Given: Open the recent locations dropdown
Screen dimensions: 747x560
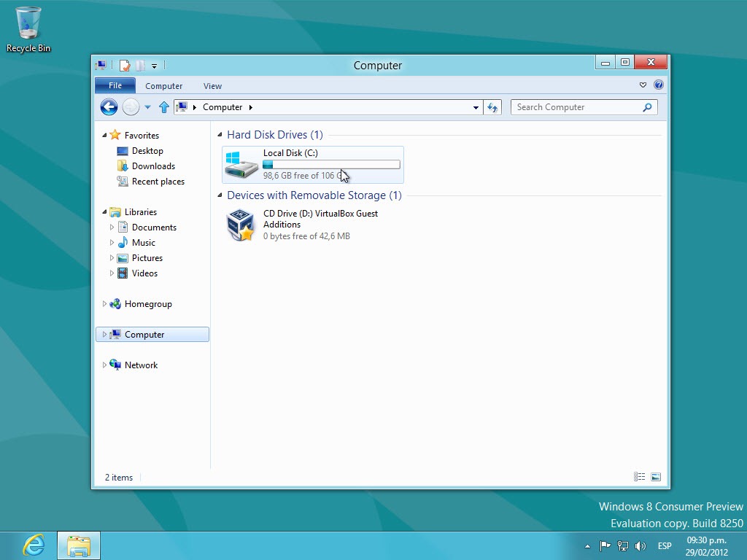Looking at the screenshot, I should tap(147, 107).
